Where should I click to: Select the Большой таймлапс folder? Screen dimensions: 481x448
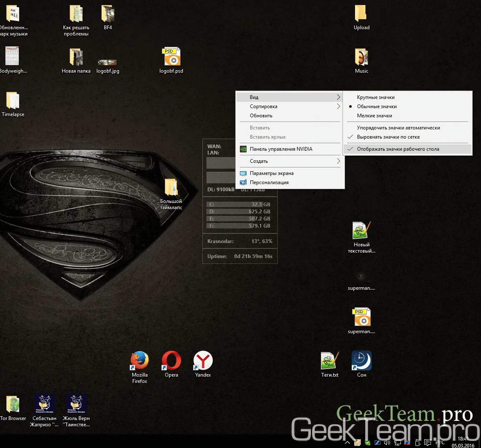[171, 194]
